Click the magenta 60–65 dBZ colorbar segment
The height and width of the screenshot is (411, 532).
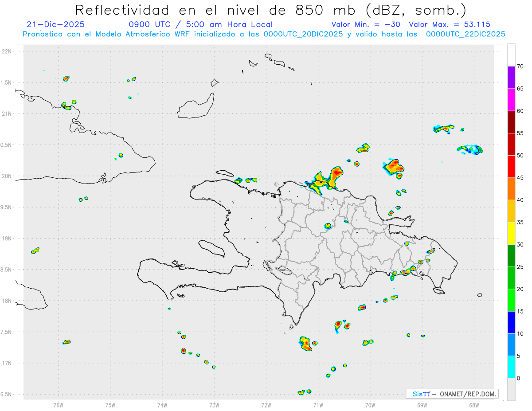(511, 100)
